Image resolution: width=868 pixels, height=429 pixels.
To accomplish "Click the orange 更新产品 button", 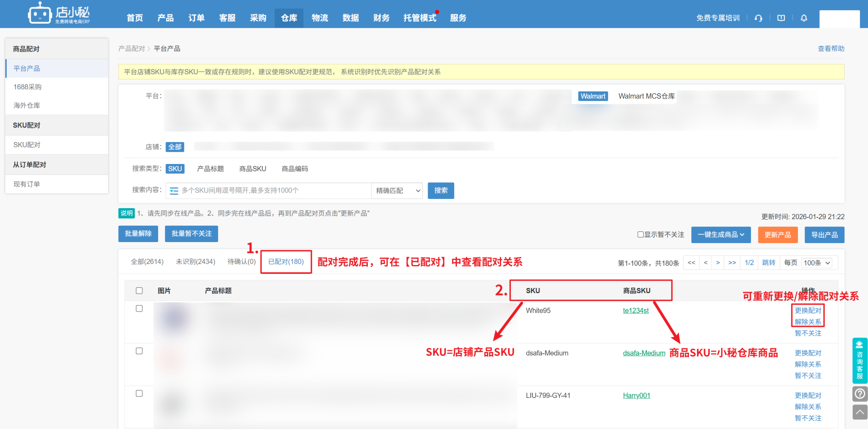I will pos(777,235).
